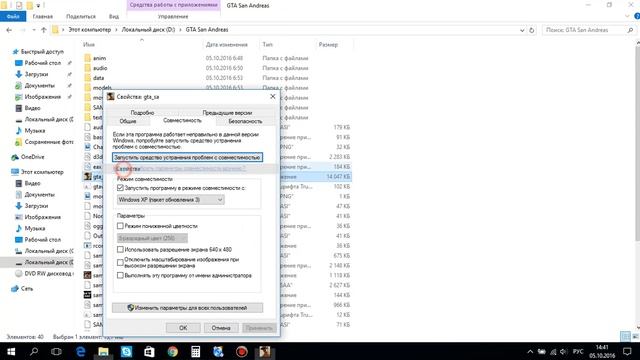Open the Details tab
Image resolution: width=640 pixels, height=360 pixels.
(x=142, y=112)
